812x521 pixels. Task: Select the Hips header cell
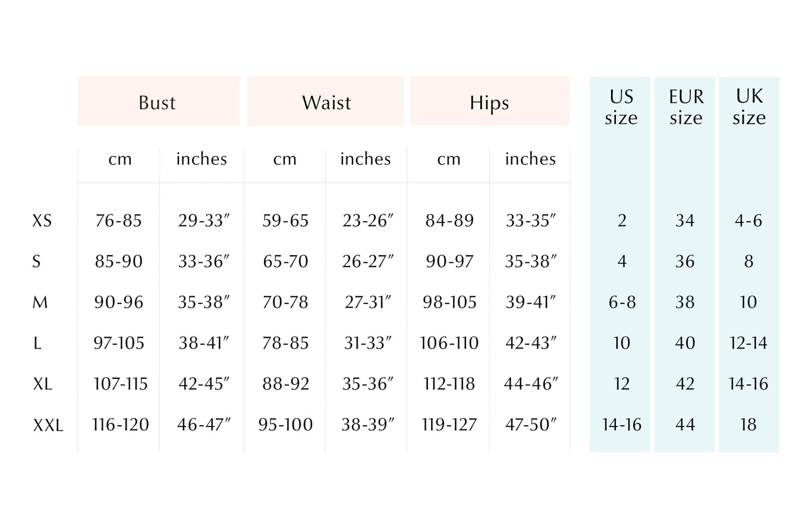click(489, 102)
